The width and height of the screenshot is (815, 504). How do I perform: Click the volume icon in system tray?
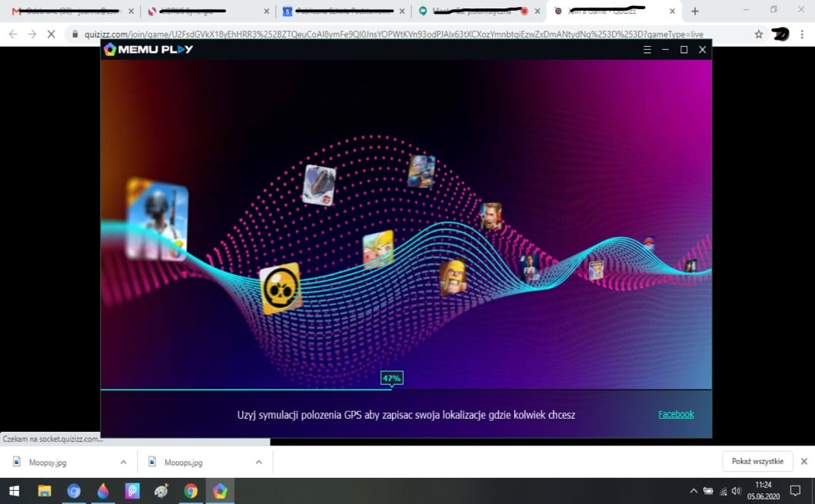point(736,491)
